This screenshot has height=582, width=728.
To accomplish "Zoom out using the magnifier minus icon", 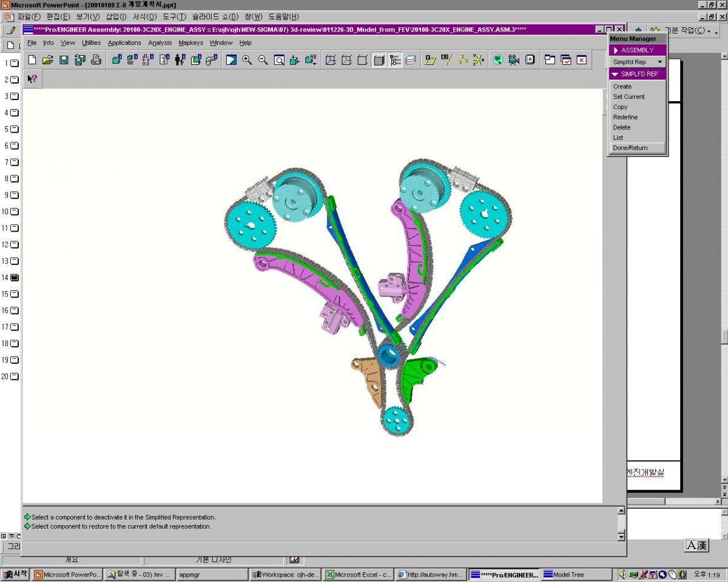I will tap(263, 59).
